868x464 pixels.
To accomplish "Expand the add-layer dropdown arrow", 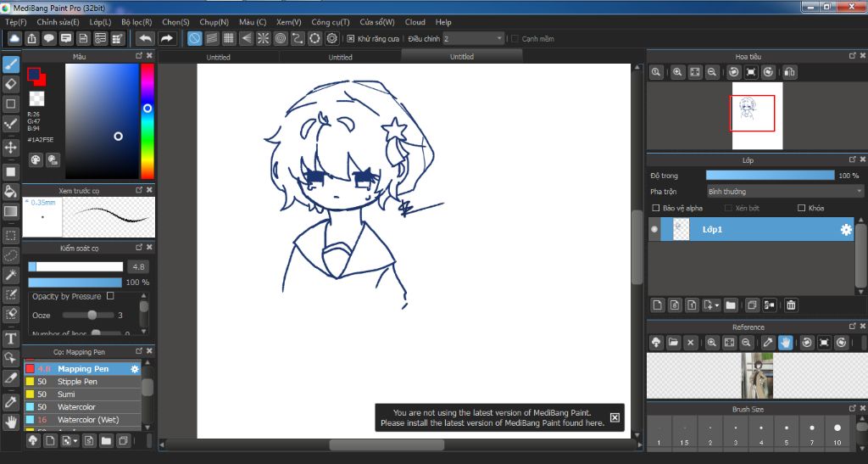I will (x=717, y=305).
